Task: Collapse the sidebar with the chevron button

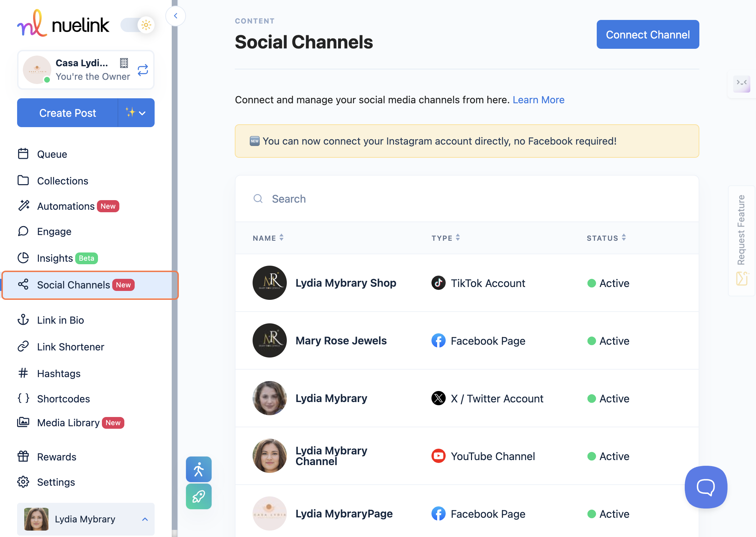Action: coord(176,16)
